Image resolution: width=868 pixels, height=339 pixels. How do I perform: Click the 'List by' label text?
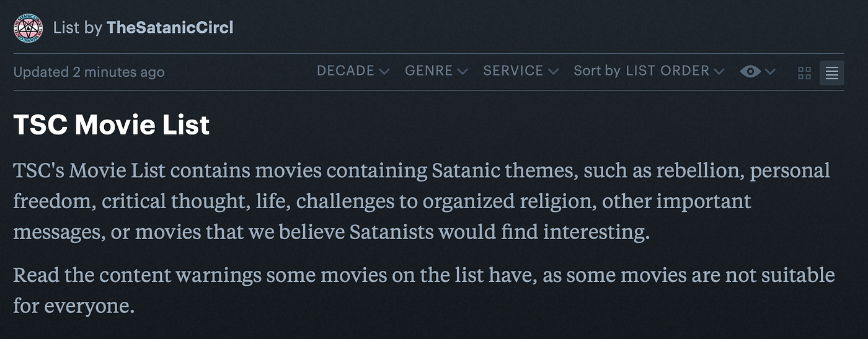point(77,28)
